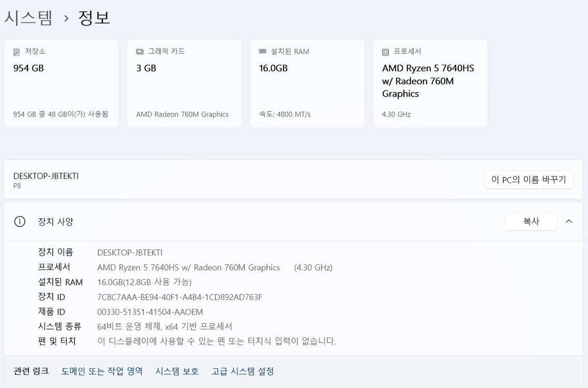Screen dimensions: 588x388
Task: Collapse the device specifications section chevron
Action: [x=569, y=221]
